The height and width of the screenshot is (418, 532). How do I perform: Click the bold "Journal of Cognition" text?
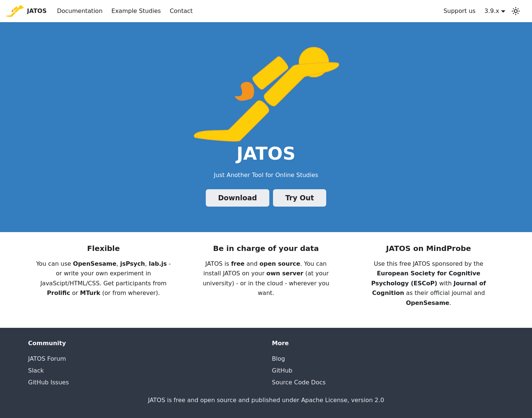click(x=429, y=288)
